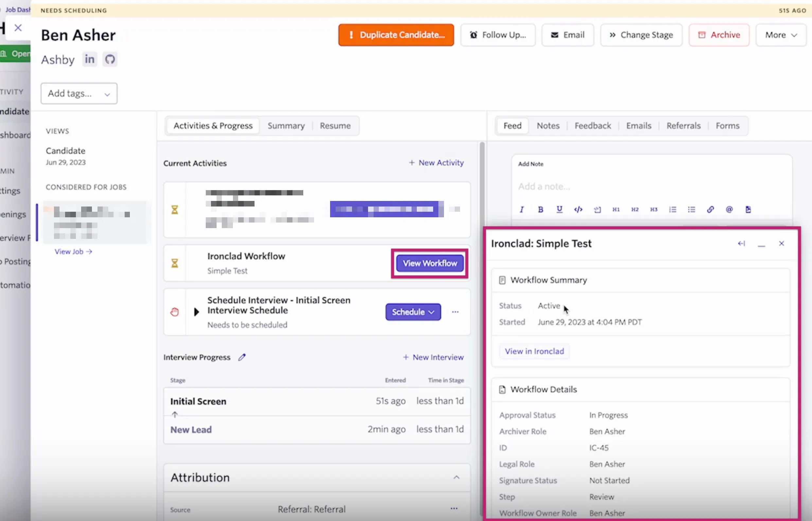Click the 'In Progress' approval status value
This screenshot has width=812, height=521.
tap(609, 415)
